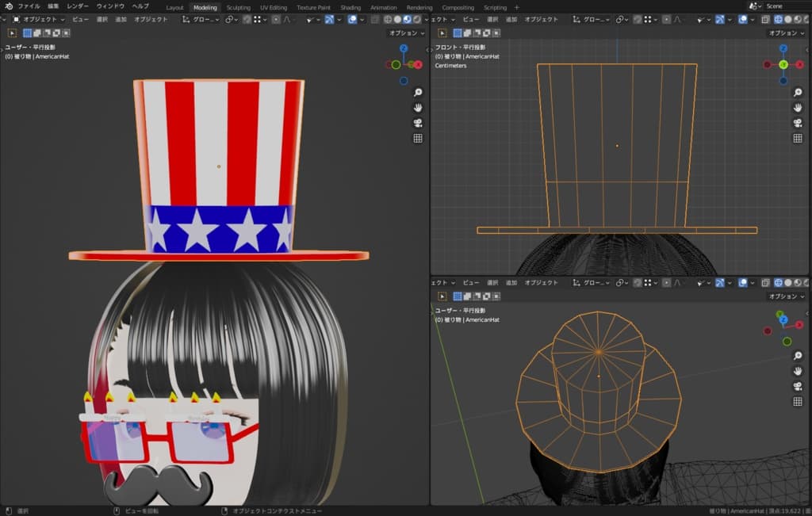
Task: Click the pan hand icon in left viewport
Action: pyautogui.click(x=418, y=108)
